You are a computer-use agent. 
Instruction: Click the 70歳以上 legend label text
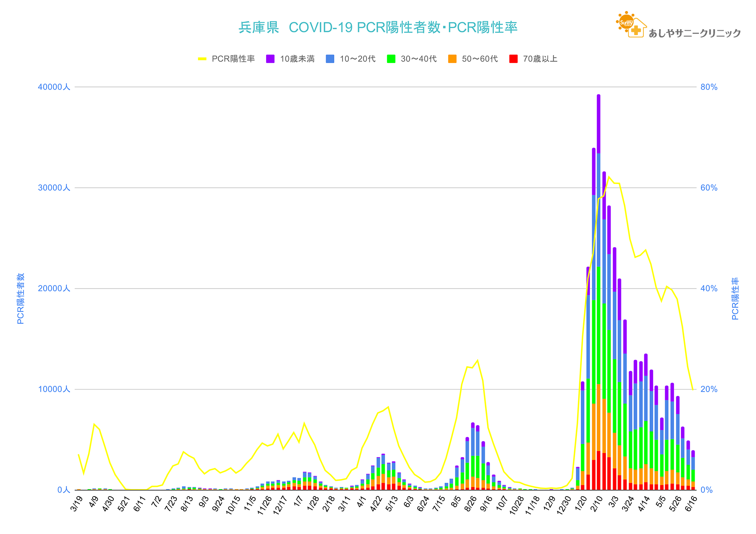[x=540, y=59]
